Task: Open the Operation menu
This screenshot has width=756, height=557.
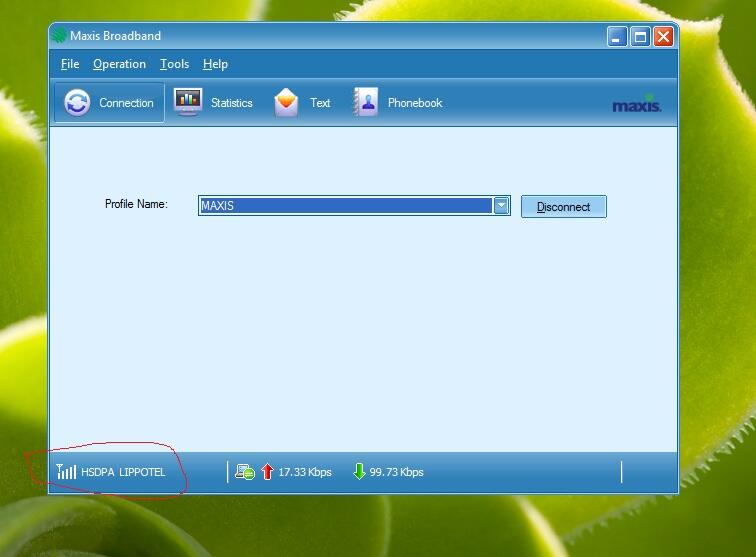Action: 120,64
